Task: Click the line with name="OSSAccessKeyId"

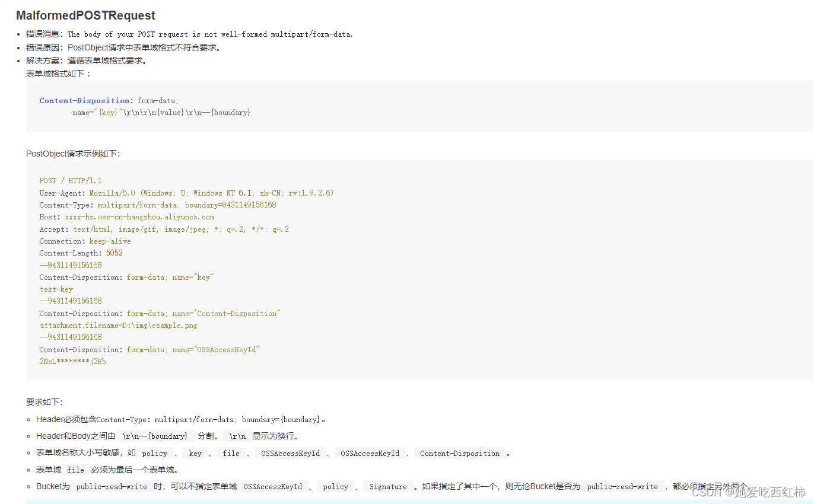Action: click(150, 350)
